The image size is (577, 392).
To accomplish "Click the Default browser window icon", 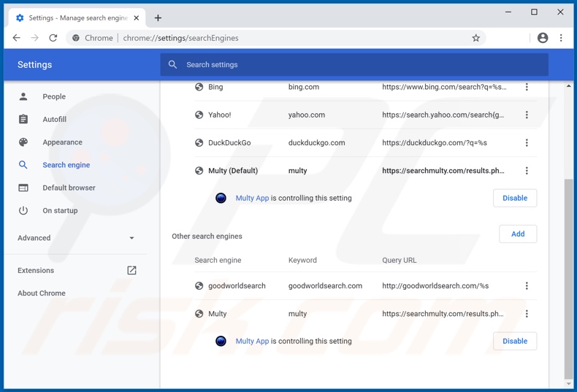I will (x=23, y=188).
